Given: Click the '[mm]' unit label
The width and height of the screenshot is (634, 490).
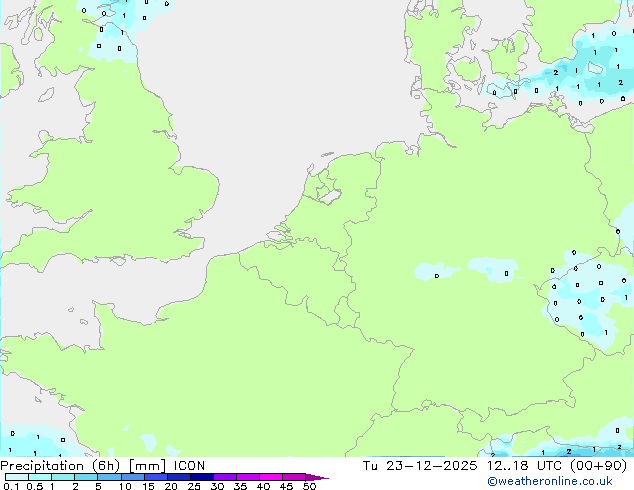Looking at the screenshot, I should click(x=147, y=466).
